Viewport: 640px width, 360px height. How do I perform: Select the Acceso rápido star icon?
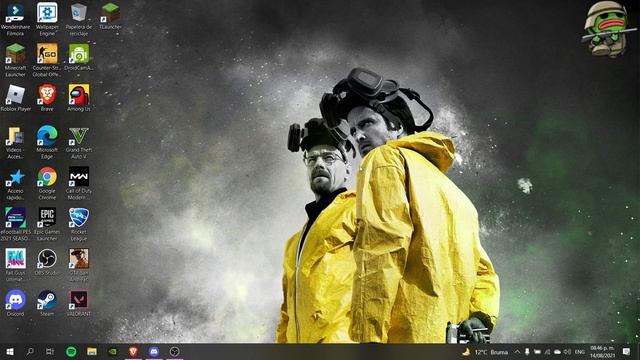pos(16,183)
